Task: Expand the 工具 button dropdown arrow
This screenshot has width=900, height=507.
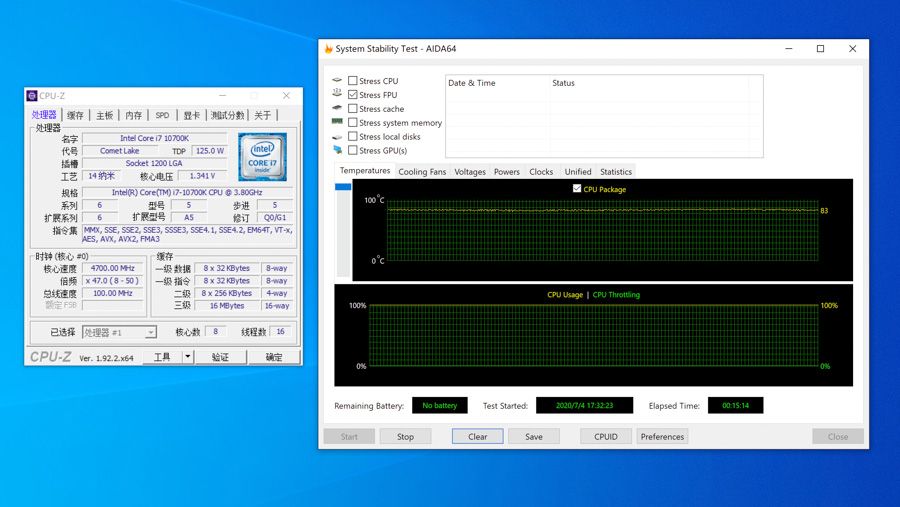Action: coord(187,357)
